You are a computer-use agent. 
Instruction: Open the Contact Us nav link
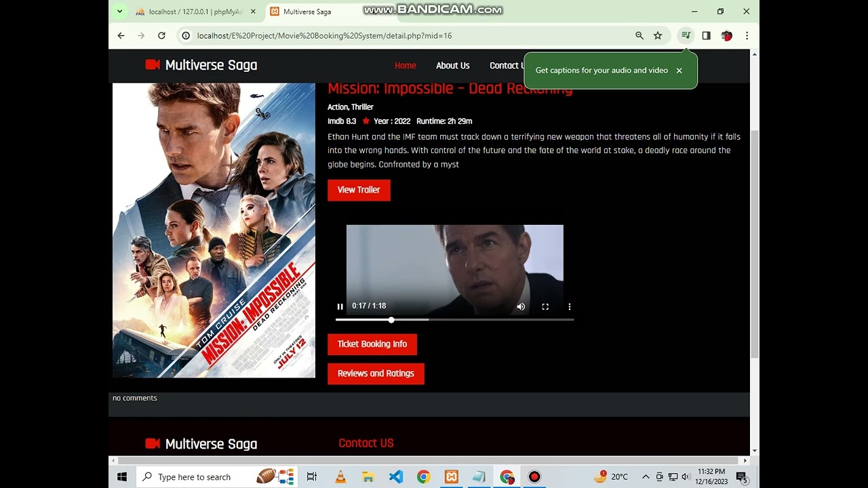(507, 66)
